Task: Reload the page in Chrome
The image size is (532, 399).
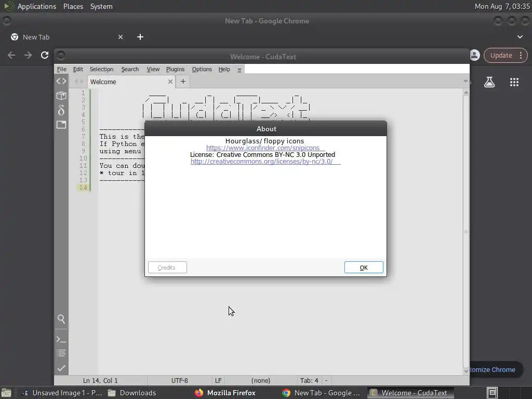Action: click(x=45, y=55)
